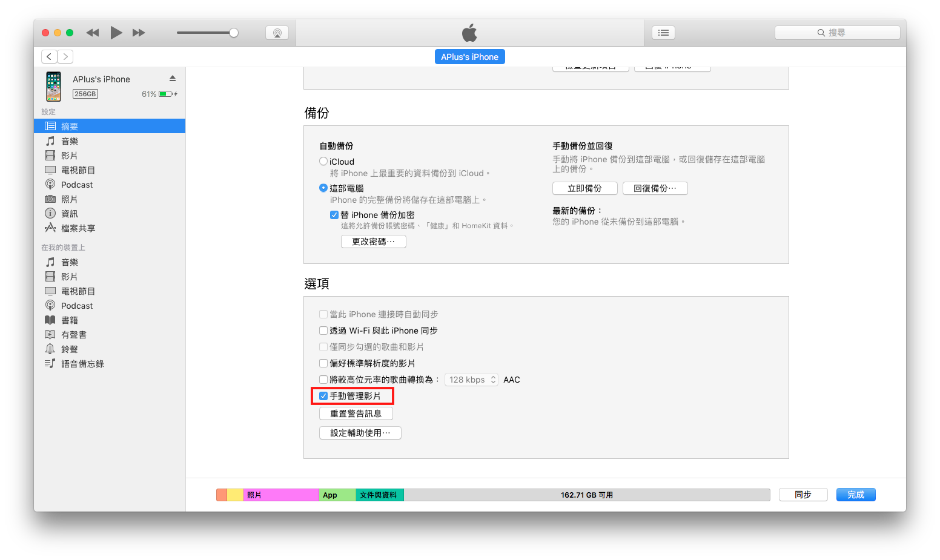Open Podcast under 在我的裝置上
The height and width of the screenshot is (560, 940).
[x=110, y=306]
